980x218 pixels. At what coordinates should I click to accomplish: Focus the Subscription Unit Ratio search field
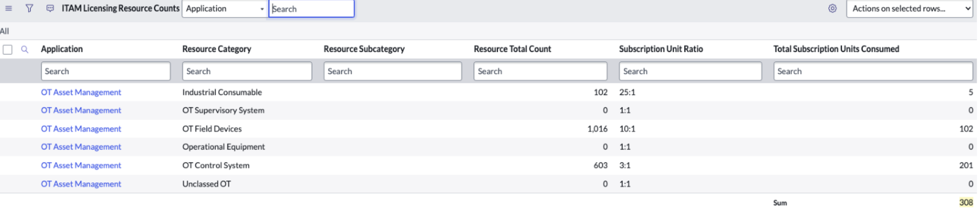tap(690, 71)
